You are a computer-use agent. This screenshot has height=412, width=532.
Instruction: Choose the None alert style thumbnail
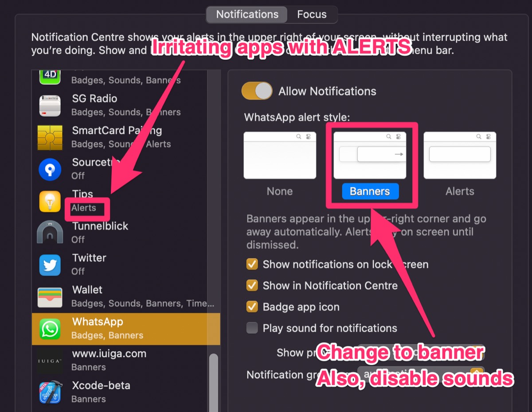(280, 155)
